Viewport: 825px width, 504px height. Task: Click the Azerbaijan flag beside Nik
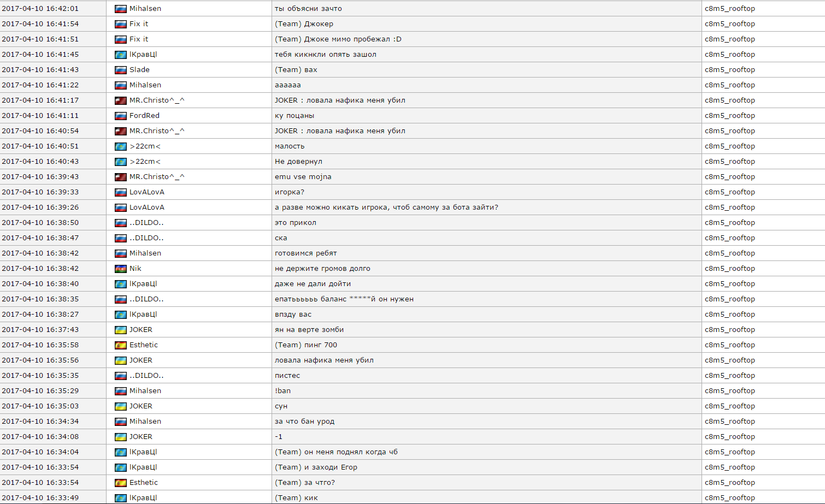point(120,269)
